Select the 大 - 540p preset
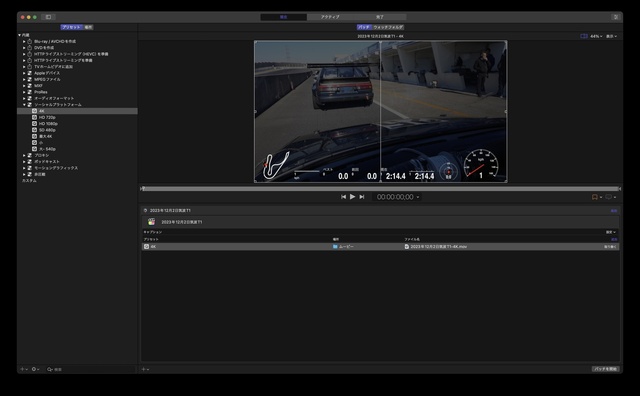The height and width of the screenshot is (396, 640). [47, 149]
